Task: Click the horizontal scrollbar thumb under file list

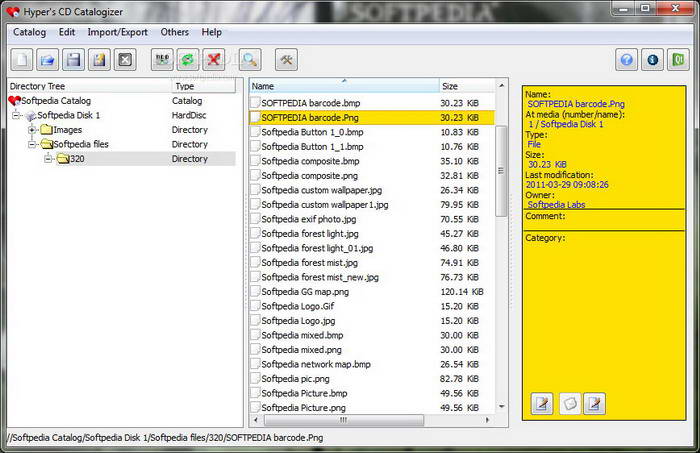Action: (344, 420)
